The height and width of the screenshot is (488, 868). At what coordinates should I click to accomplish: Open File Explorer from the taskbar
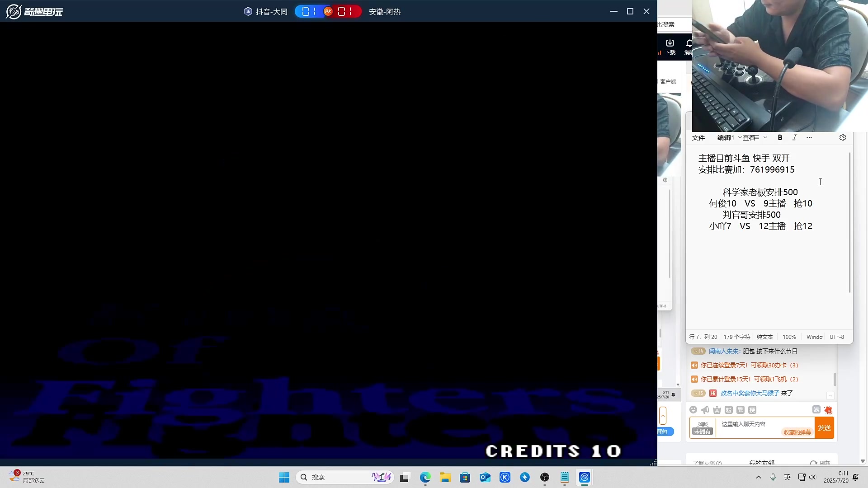click(445, 477)
